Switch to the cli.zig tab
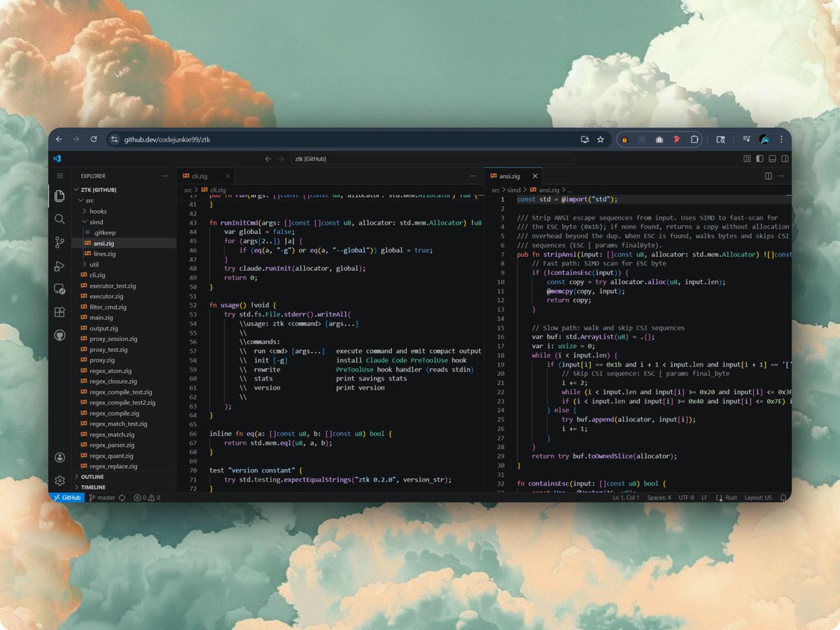 pyautogui.click(x=199, y=176)
